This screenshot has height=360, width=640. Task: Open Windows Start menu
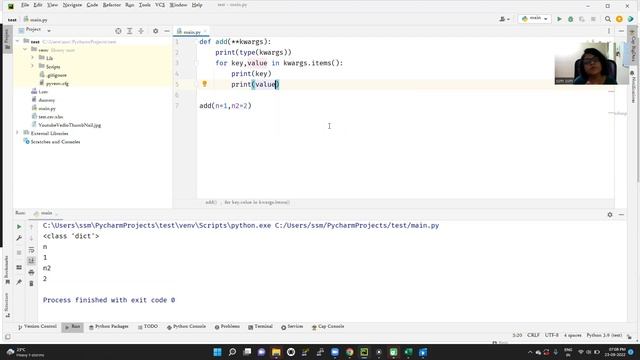217,352
